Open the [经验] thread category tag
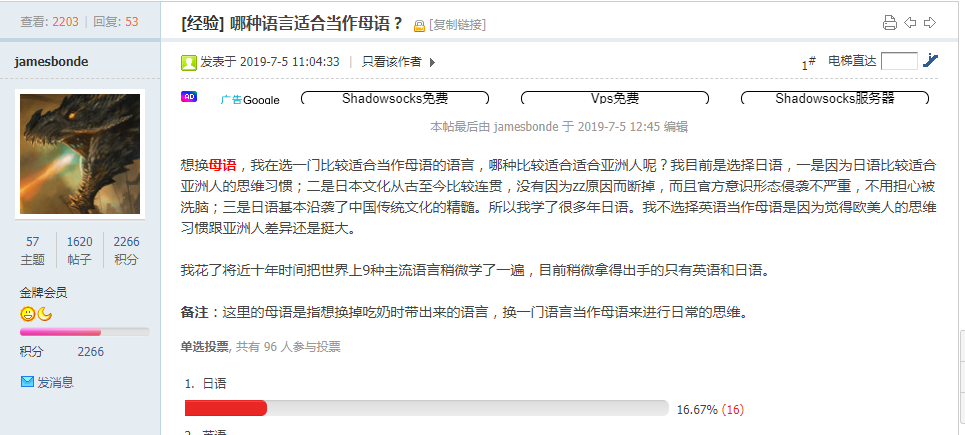This screenshot has height=435, width=965. click(202, 24)
